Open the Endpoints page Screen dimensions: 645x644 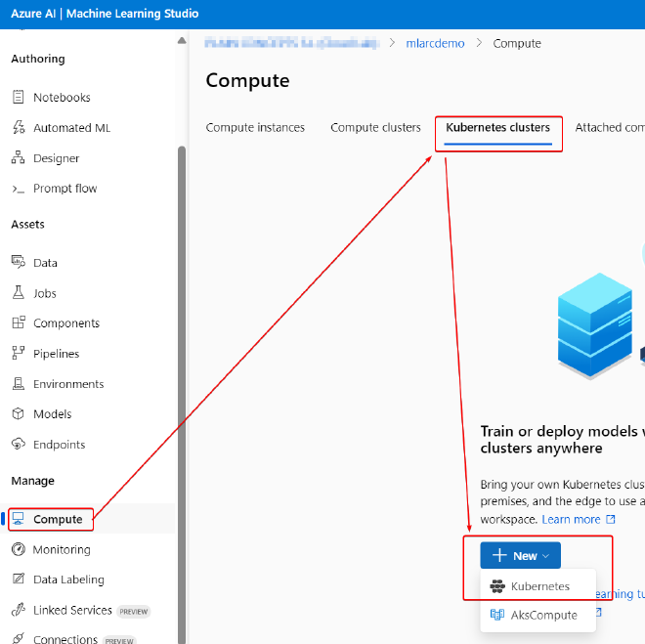click(x=59, y=445)
